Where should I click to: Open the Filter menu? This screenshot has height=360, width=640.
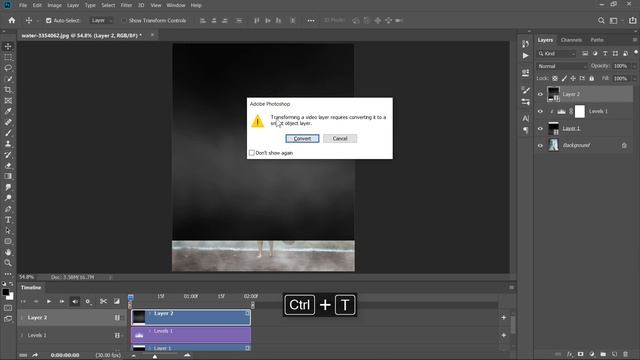(126, 5)
